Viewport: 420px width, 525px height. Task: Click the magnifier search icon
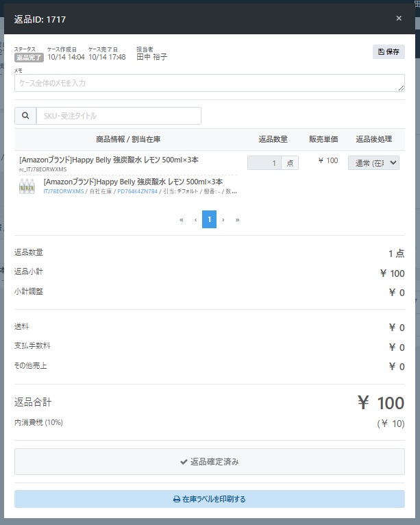(25, 116)
